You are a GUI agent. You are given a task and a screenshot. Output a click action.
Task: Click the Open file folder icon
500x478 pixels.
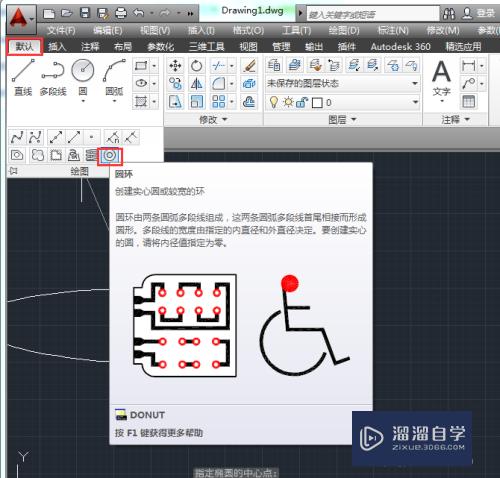[67, 13]
